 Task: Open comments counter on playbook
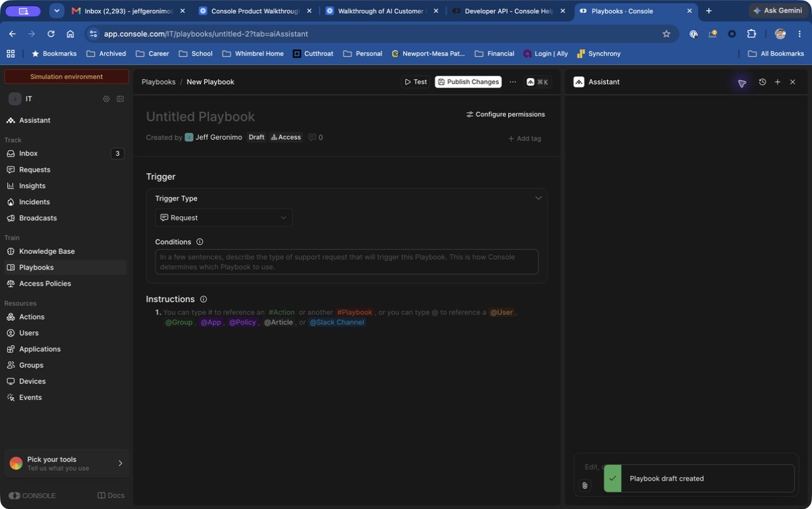[x=316, y=137]
